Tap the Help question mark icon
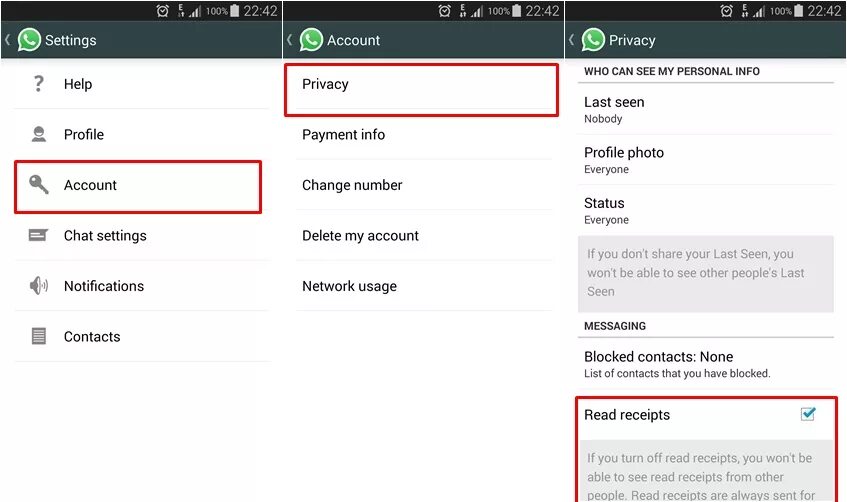Screen dimensions: 847x502 pos(38,84)
